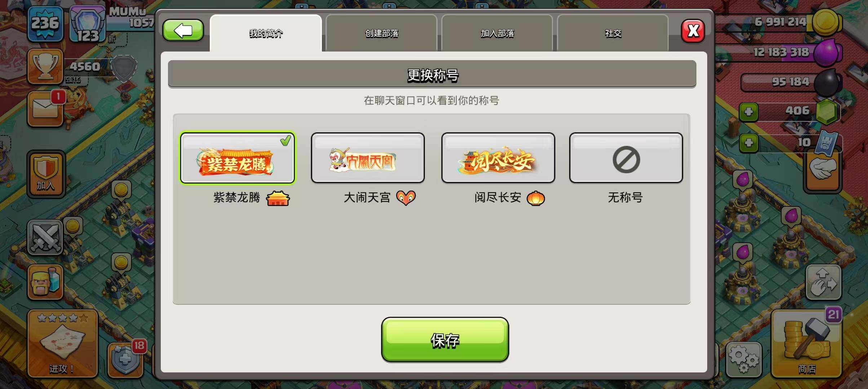Choose the 无称号 no-title option
Image resolution: width=868 pixels, height=389 pixels.
tap(626, 158)
